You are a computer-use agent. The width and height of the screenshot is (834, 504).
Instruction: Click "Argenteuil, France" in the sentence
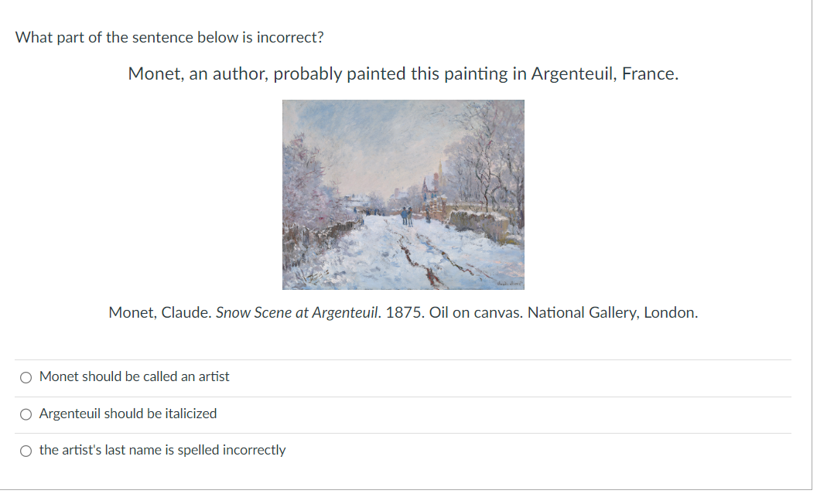(x=605, y=73)
